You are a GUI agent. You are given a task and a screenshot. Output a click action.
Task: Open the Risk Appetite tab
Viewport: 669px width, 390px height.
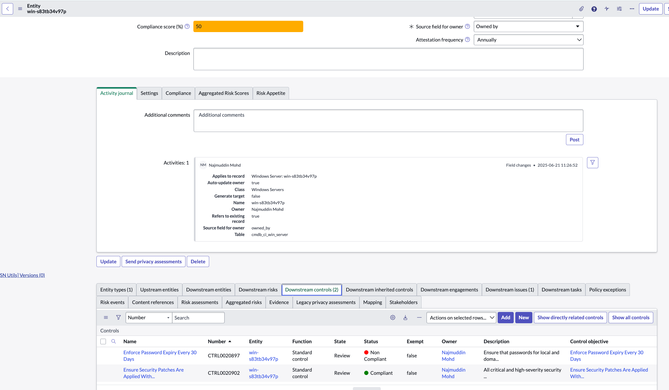coord(271,93)
